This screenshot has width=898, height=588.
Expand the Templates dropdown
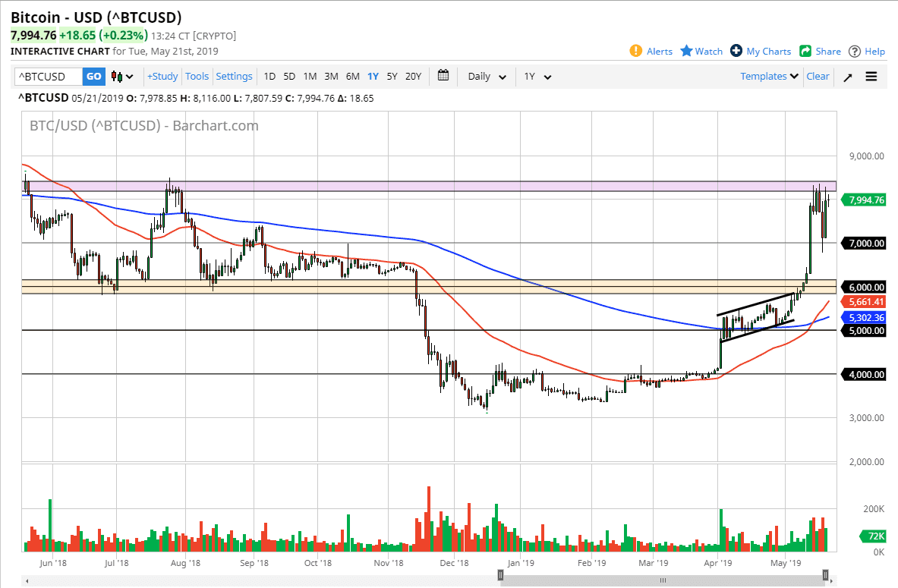768,76
